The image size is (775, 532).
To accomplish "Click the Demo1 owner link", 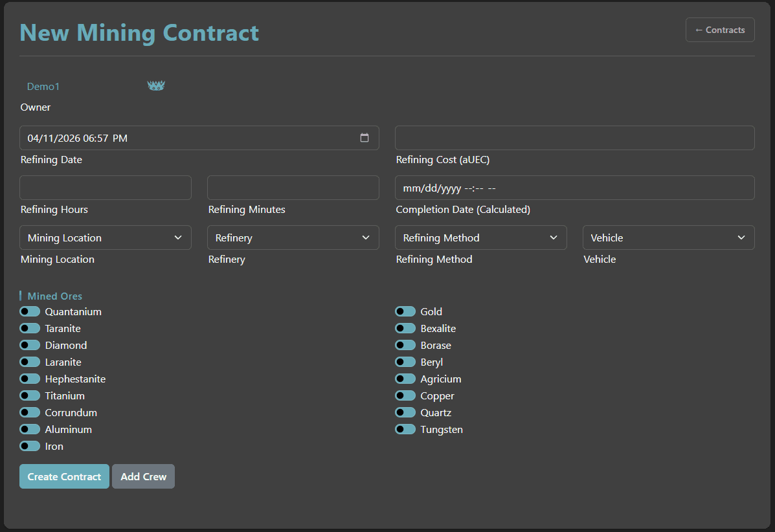I will 43,86.
